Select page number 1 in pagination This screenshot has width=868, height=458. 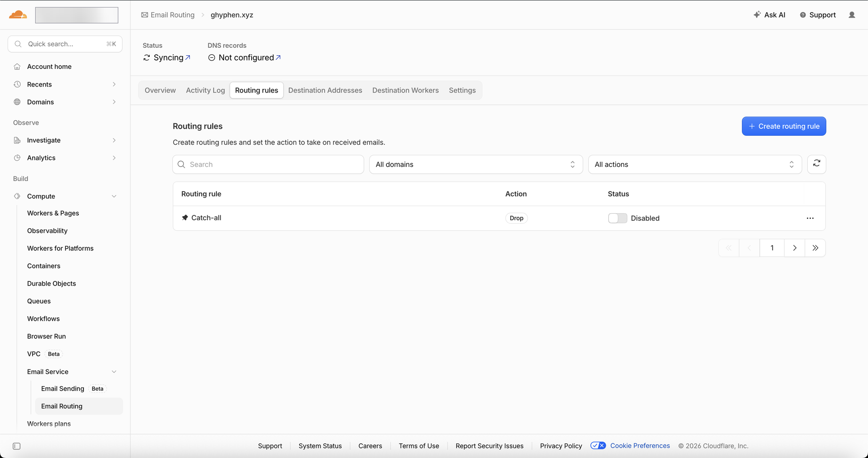tap(772, 248)
